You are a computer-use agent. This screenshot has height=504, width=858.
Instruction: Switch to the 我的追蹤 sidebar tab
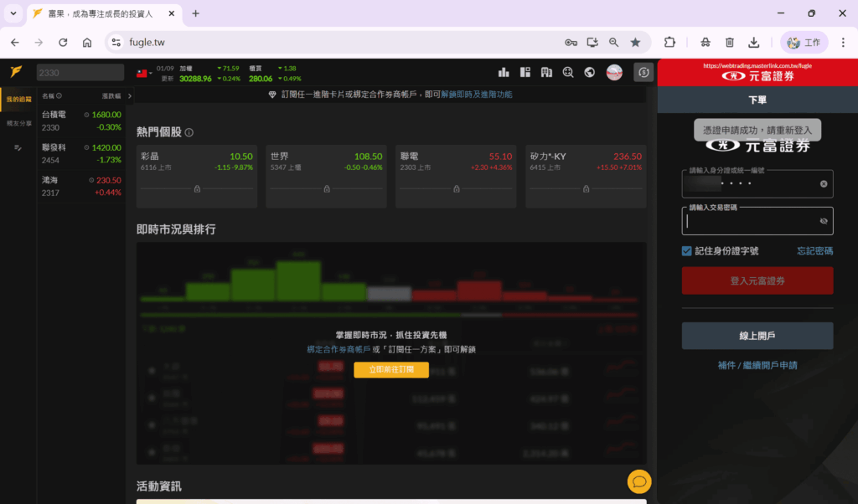click(x=18, y=100)
